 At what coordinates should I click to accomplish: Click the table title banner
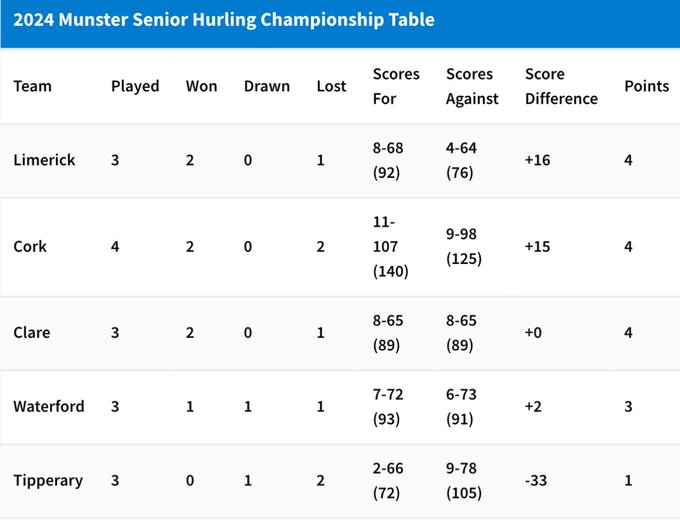(340, 24)
